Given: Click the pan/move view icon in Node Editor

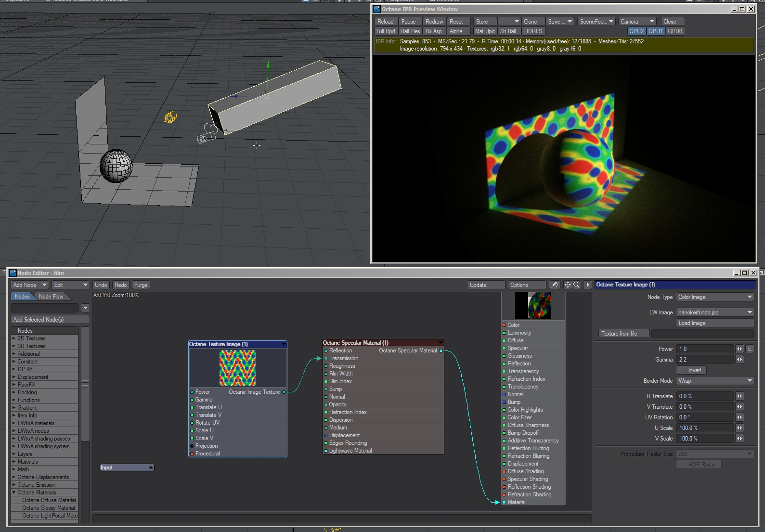Looking at the screenshot, I should pos(568,285).
